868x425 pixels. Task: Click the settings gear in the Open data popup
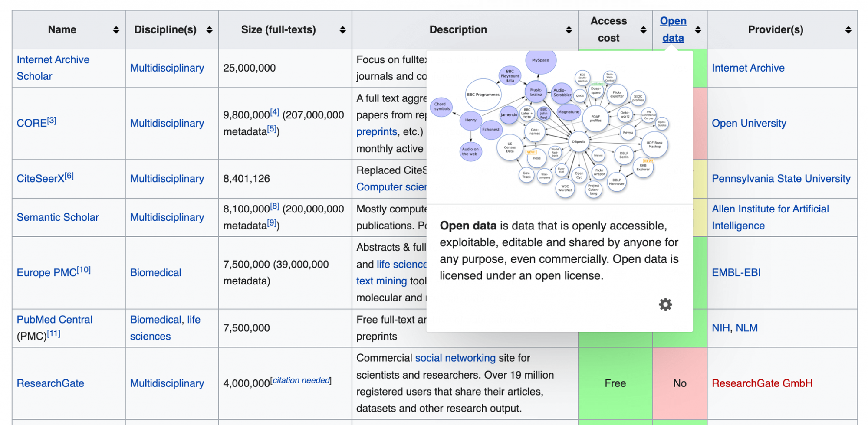click(x=665, y=304)
